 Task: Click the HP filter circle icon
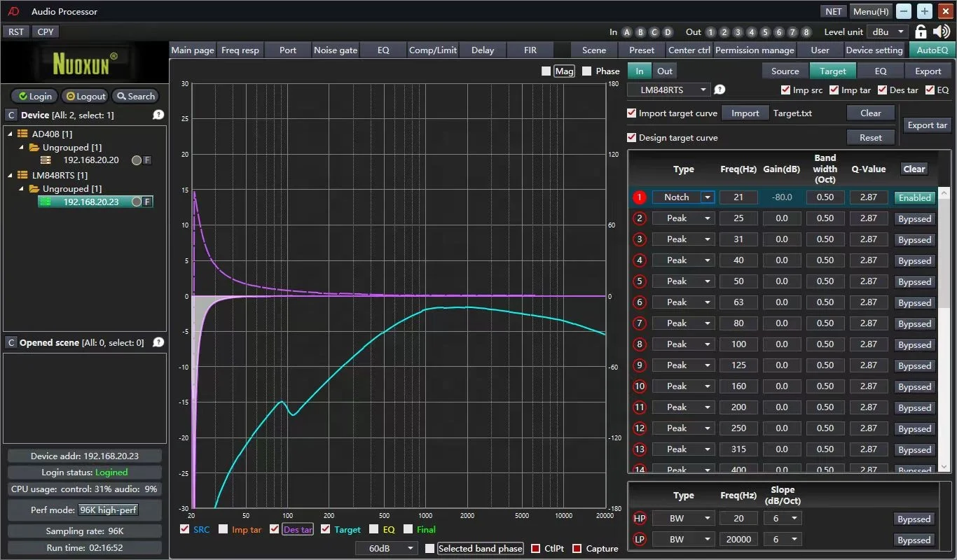(x=639, y=519)
